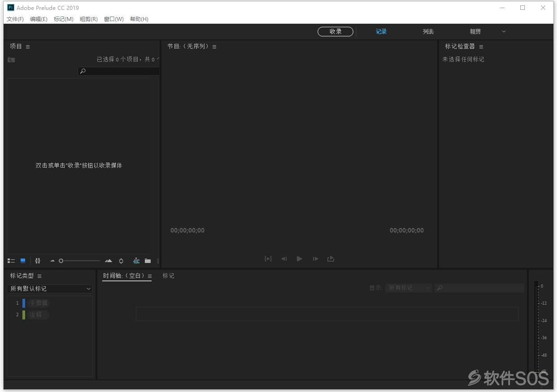Open the 帮助(H) menu
Viewport: 557px width, 392px height.
tap(139, 19)
